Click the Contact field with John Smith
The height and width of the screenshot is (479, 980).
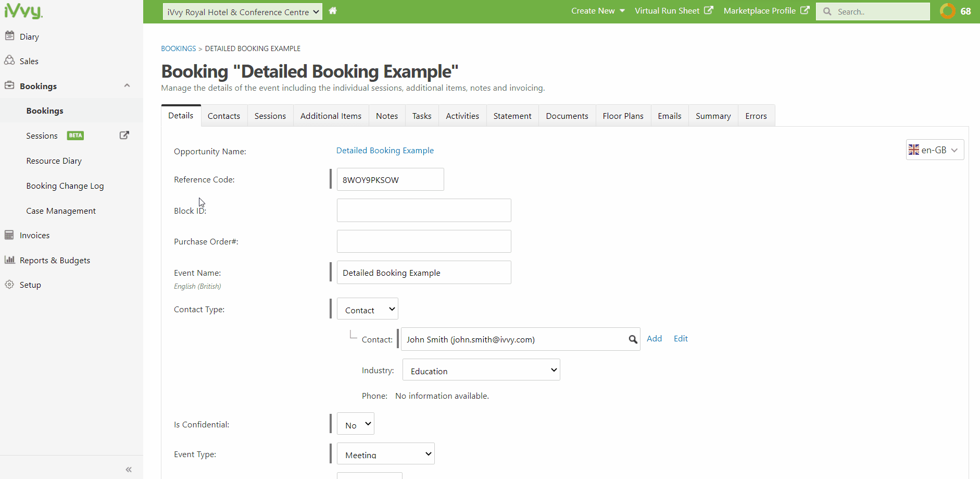click(520, 339)
